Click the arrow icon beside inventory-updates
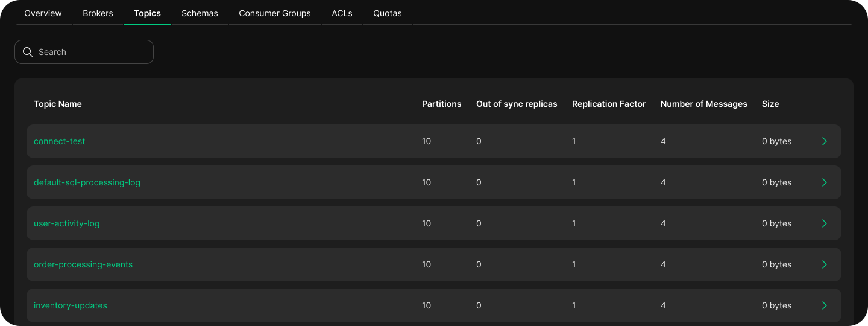Viewport: 868px width, 326px height. [825, 305]
